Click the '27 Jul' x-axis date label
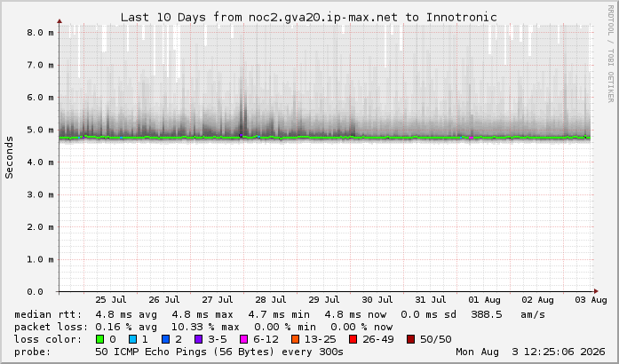Screen dimensions: 619x364 click(218, 300)
